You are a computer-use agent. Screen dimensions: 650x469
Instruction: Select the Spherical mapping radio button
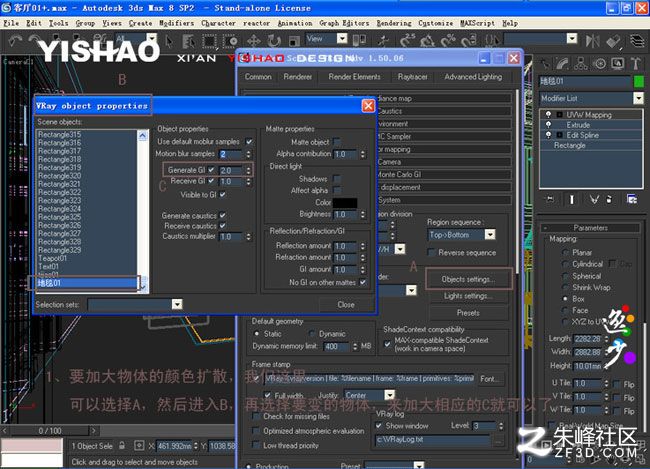coord(565,276)
